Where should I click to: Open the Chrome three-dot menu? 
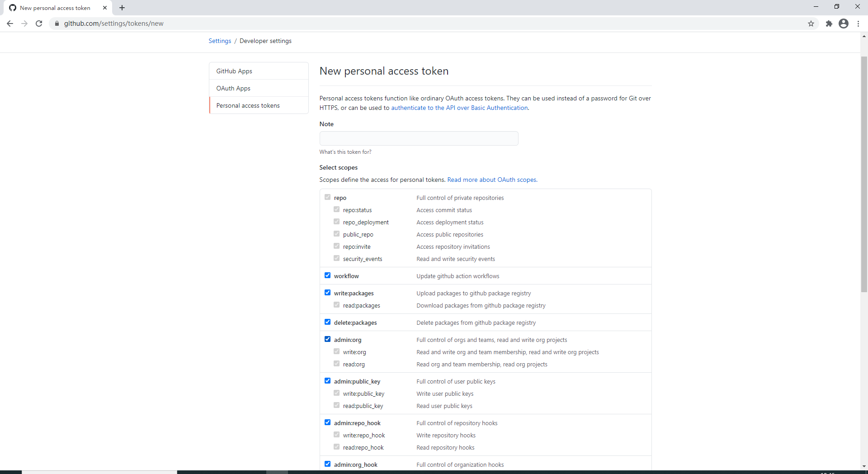[x=858, y=24]
